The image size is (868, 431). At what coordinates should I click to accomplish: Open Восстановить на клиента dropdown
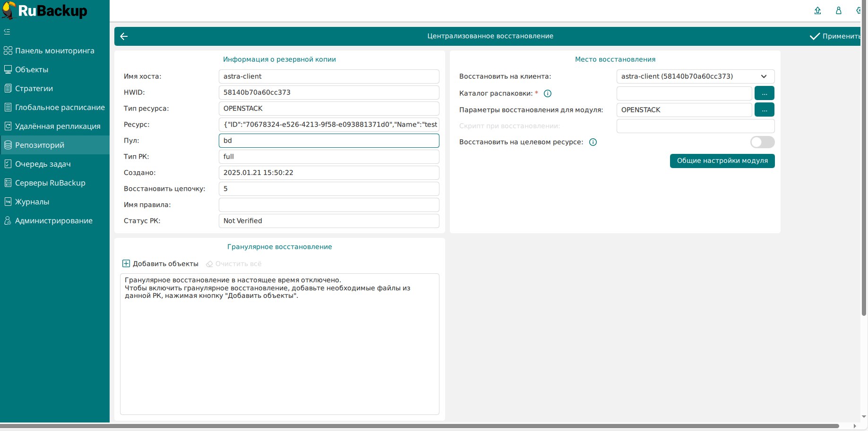(x=696, y=76)
